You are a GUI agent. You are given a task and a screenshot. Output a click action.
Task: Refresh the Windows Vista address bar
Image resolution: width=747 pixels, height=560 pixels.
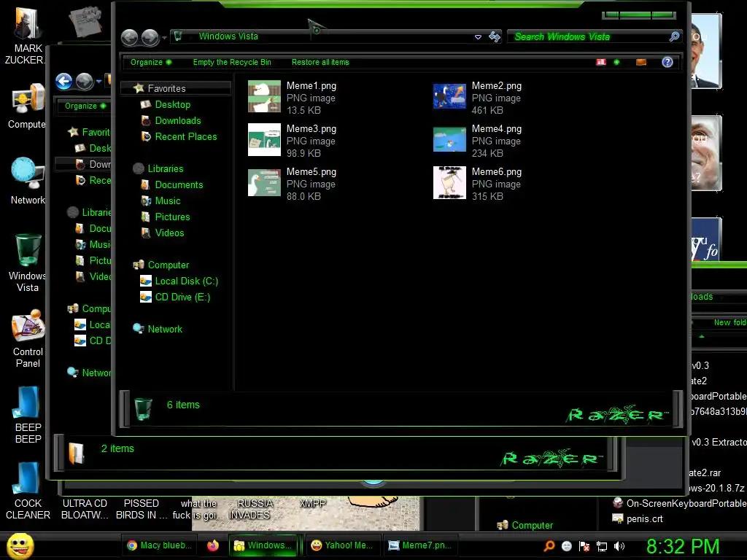point(495,36)
